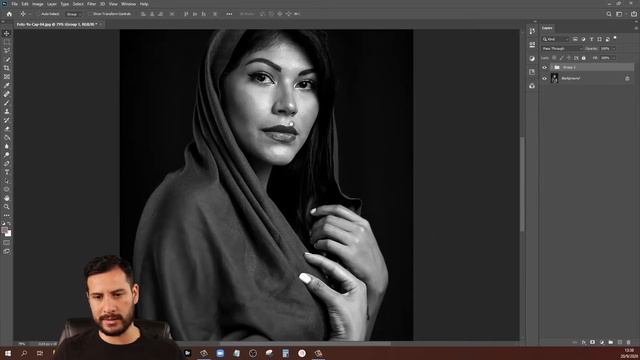Open the File menu

14,4
